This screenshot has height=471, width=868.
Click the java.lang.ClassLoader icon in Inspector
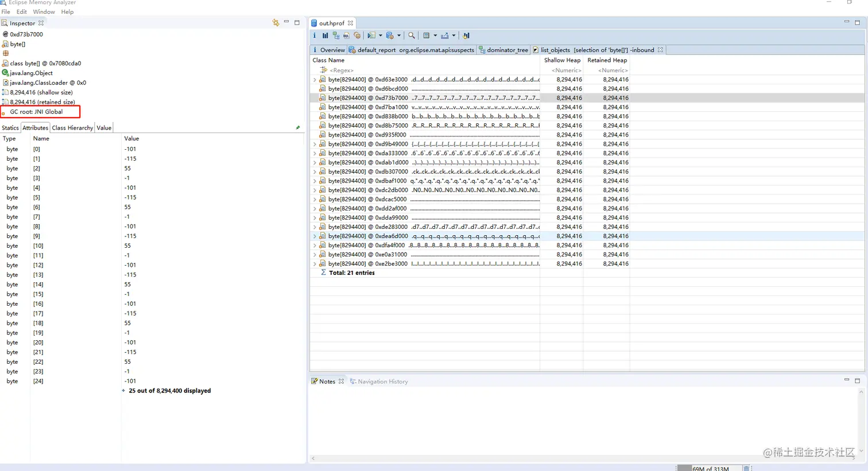(6, 83)
